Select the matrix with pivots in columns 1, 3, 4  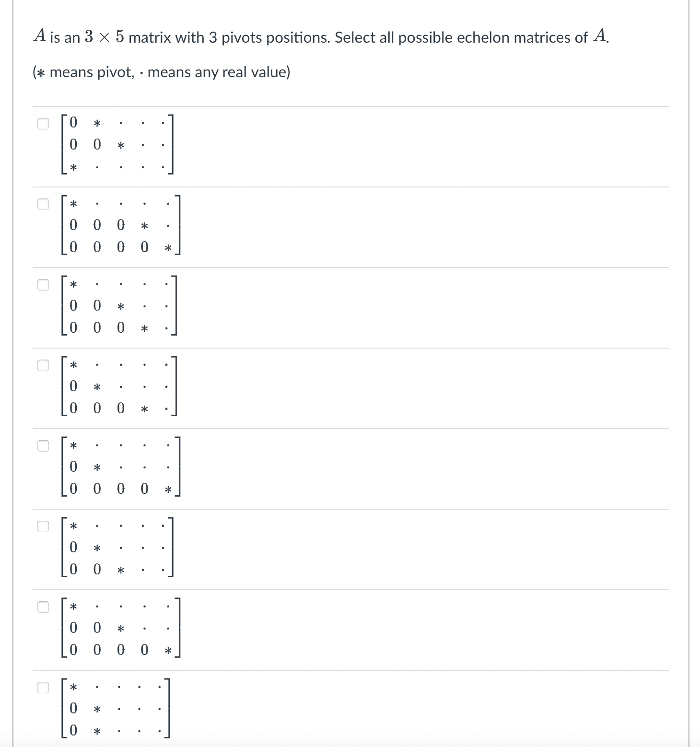pyautogui.click(x=42, y=285)
